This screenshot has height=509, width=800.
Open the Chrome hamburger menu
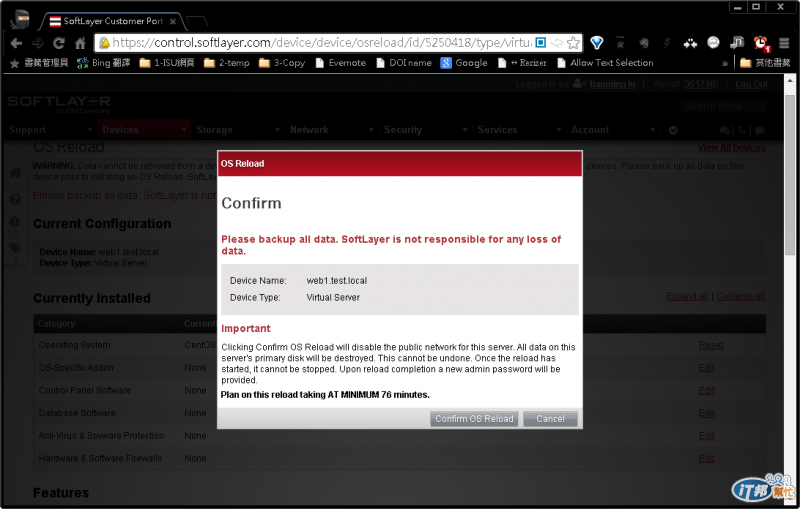784,43
